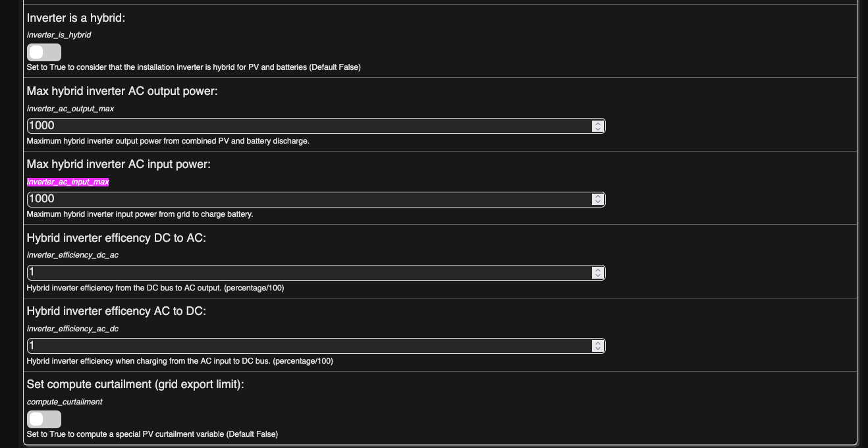Click the highlighted inverter_ac_input_max parameter name
Image resolution: width=868 pixels, height=448 pixels.
point(68,182)
